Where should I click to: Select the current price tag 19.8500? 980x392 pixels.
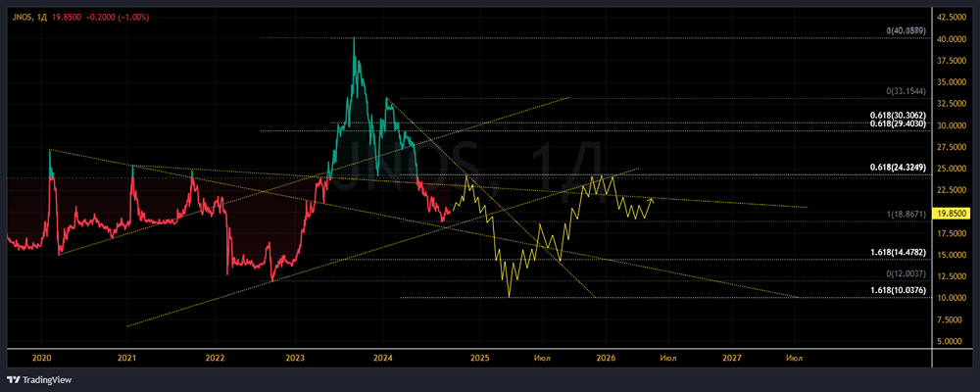coord(950,214)
